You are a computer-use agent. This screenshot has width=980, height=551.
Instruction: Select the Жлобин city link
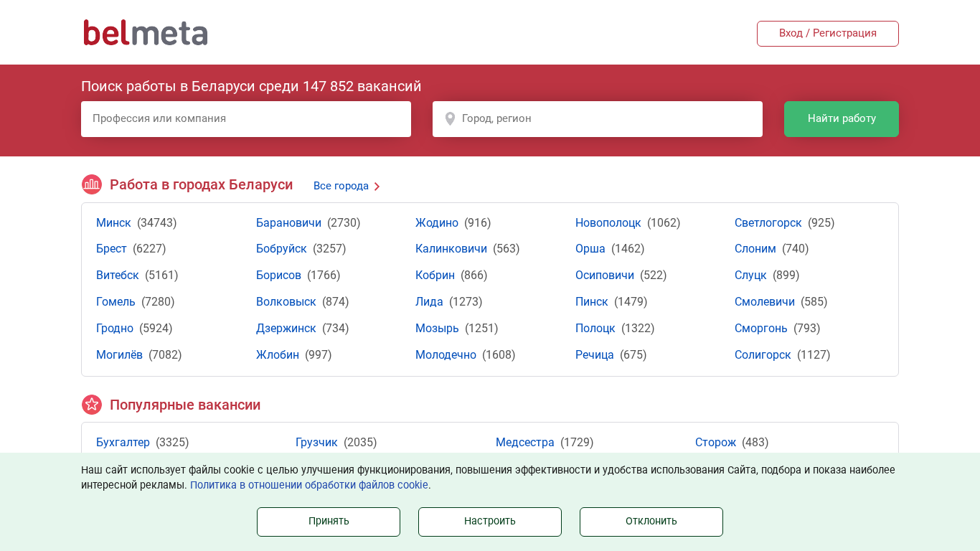(x=278, y=355)
